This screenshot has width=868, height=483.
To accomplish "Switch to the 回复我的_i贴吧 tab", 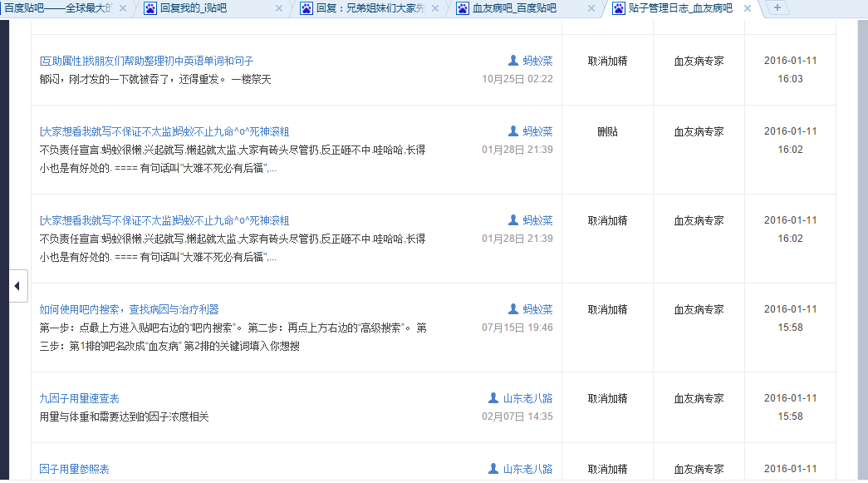I will click(194, 8).
